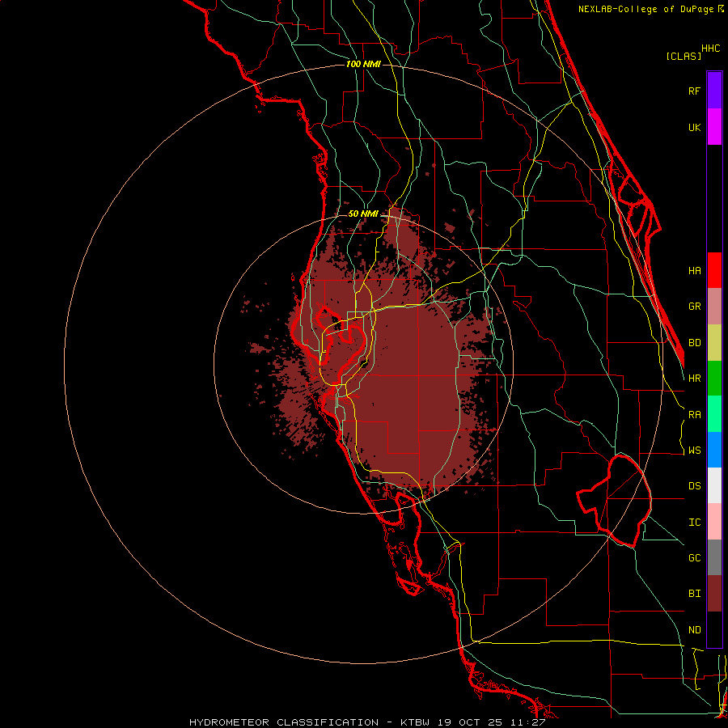
Task: Click the UK magenta legend swatch
Action: point(714,127)
